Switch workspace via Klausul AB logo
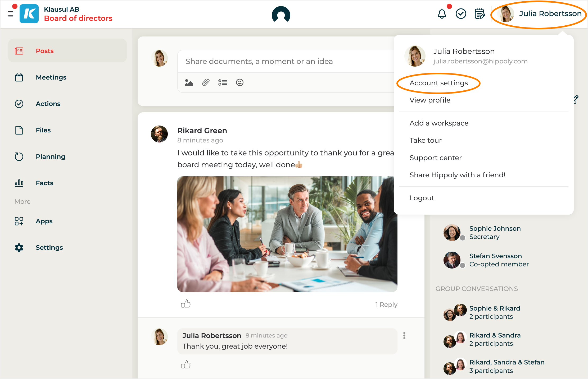 tap(29, 14)
